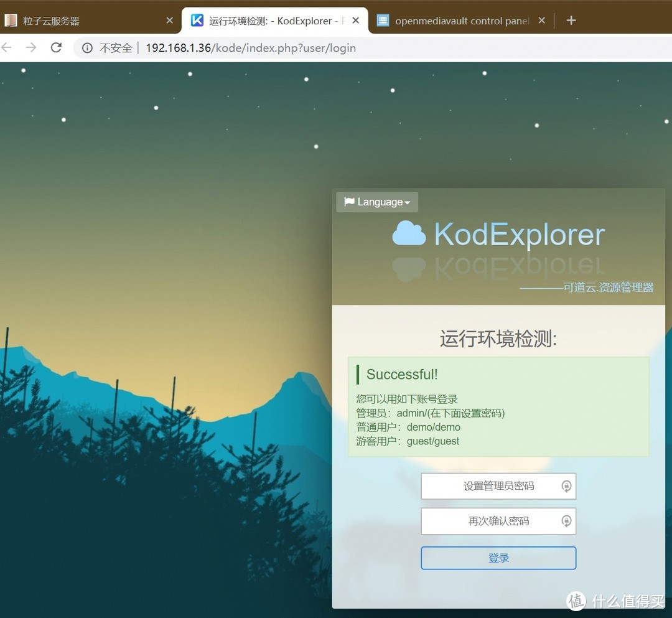Click the 普通用户: demo/demo line
672x618 pixels.
[408, 428]
